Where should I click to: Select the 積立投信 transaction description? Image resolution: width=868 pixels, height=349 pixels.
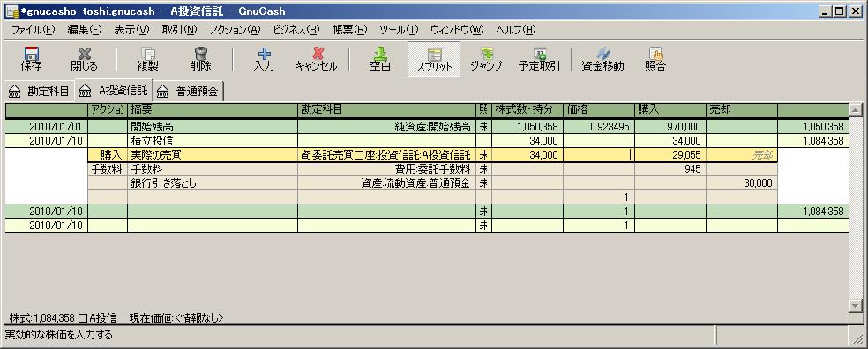coord(213,141)
